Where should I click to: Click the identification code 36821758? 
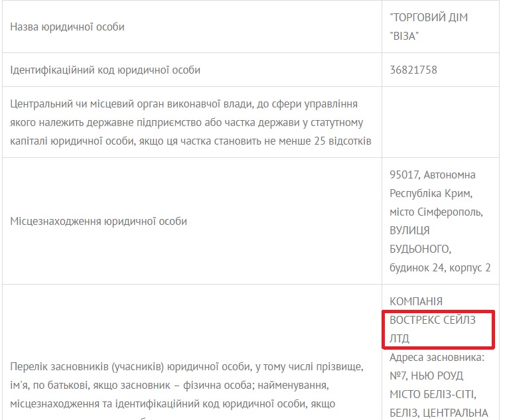tap(413, 70)
